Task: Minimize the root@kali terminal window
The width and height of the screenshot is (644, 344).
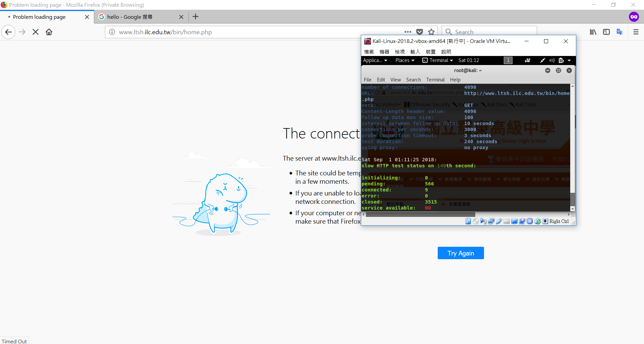Action: 548,70
